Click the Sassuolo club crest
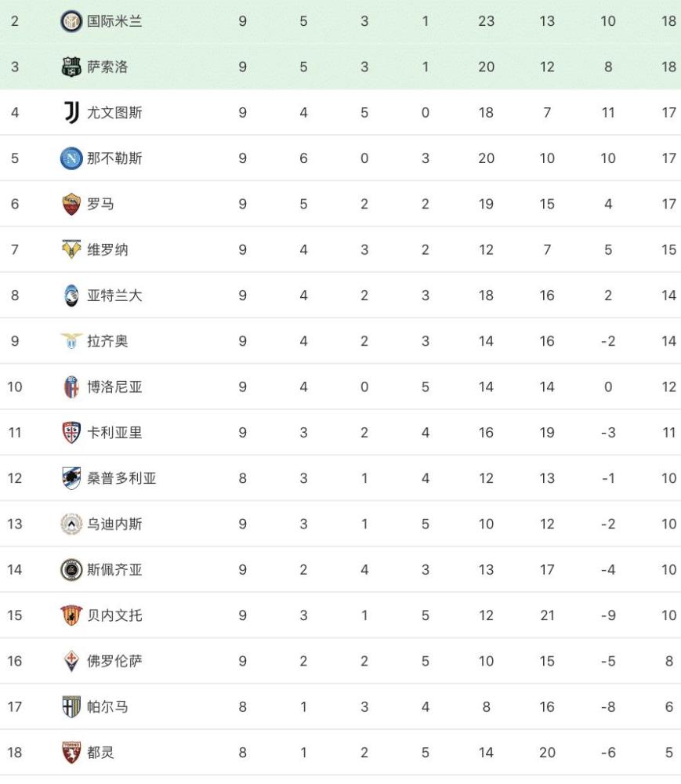The height and width of the screenshot is (784, 681). pos(71,67)
